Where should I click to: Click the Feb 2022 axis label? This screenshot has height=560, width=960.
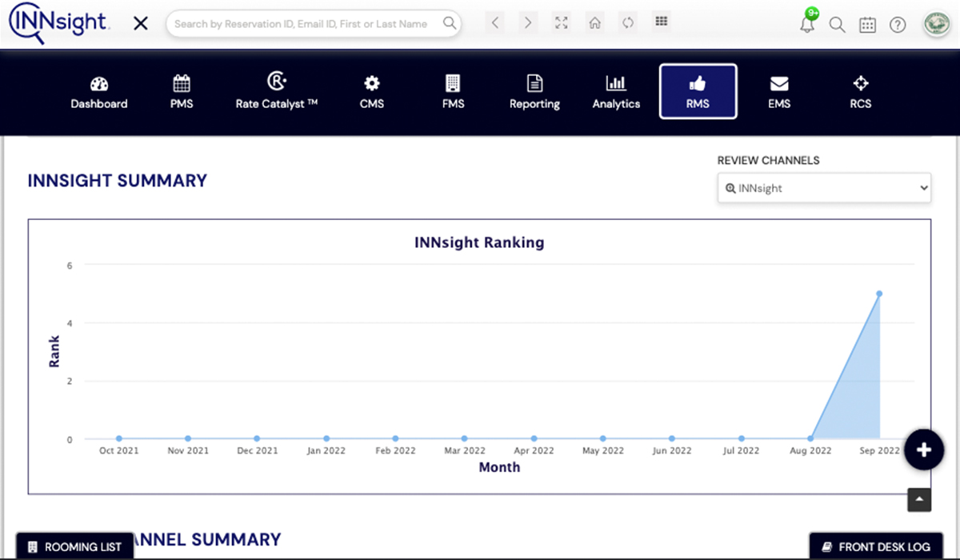[395, 451]
